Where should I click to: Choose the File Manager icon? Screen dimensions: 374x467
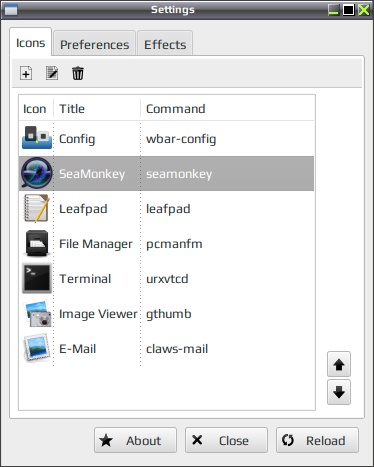click(x=37, y=243)
